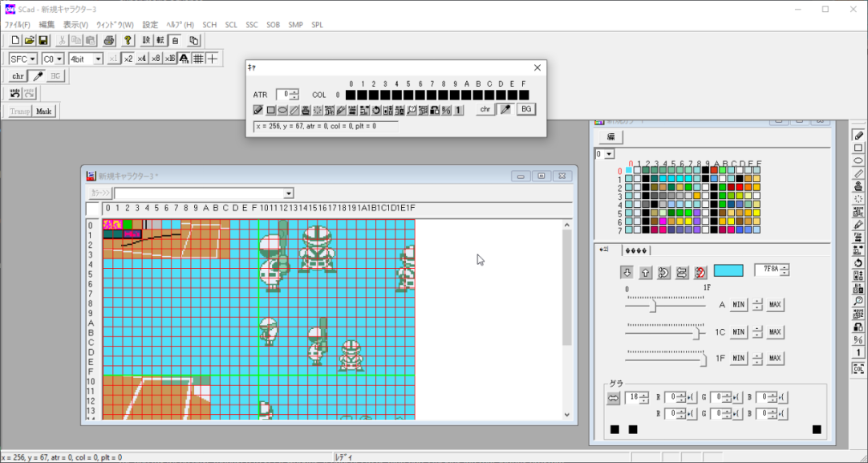
Task: Toggle the 自 mode button
Action: [x=174, y=40]
